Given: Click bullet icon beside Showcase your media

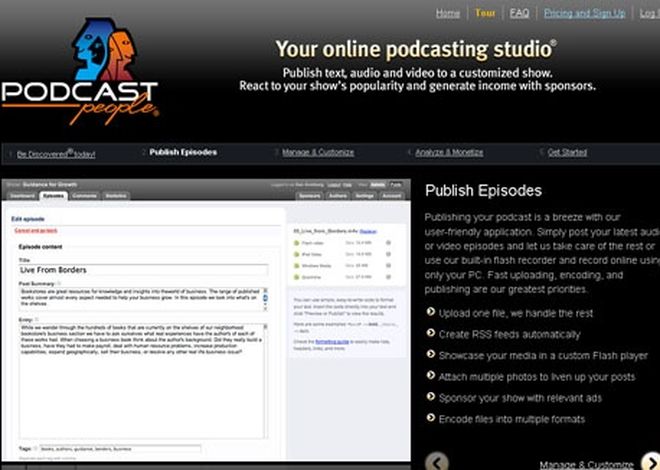Looking at the screenshot, I should pyautogui.click(x=430, y=354).
